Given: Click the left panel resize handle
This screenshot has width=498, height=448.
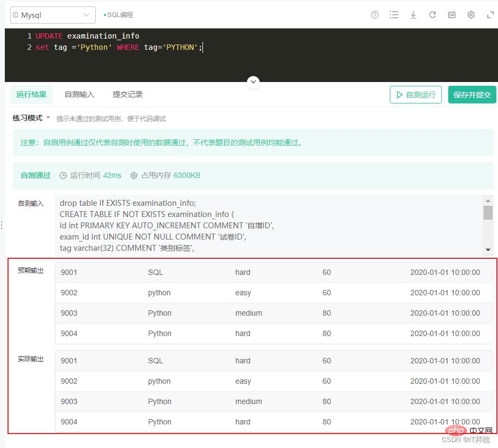Looking at the screenshot, I should click(x=2, y=225).
